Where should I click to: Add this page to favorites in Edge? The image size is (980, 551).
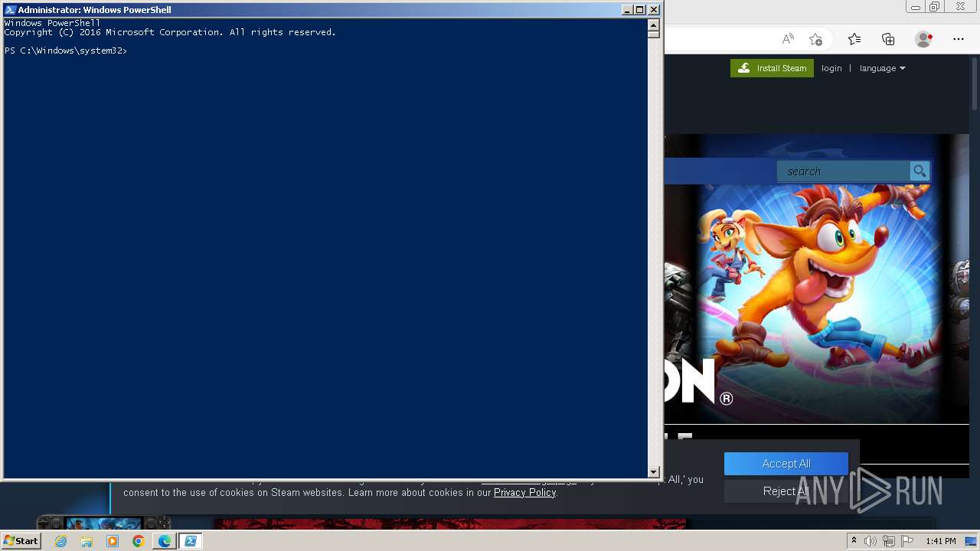[x=815, y=39]
